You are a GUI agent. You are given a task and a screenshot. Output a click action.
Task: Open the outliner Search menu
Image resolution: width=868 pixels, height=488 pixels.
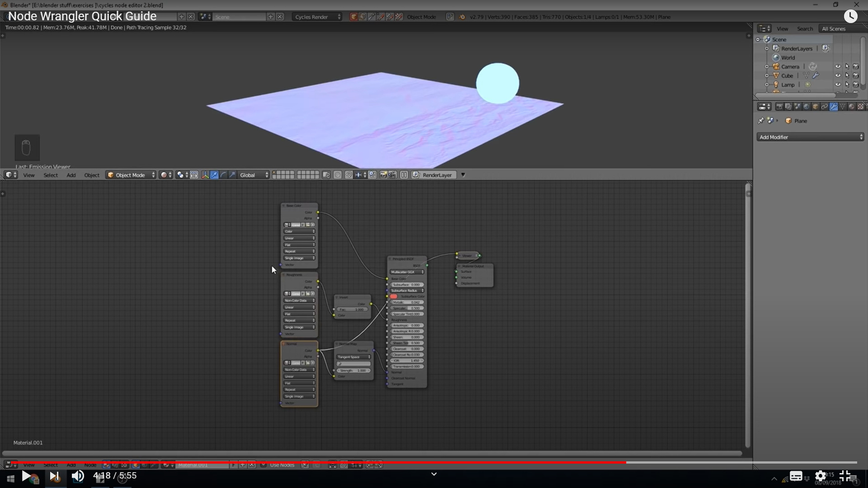coord(805,28)
